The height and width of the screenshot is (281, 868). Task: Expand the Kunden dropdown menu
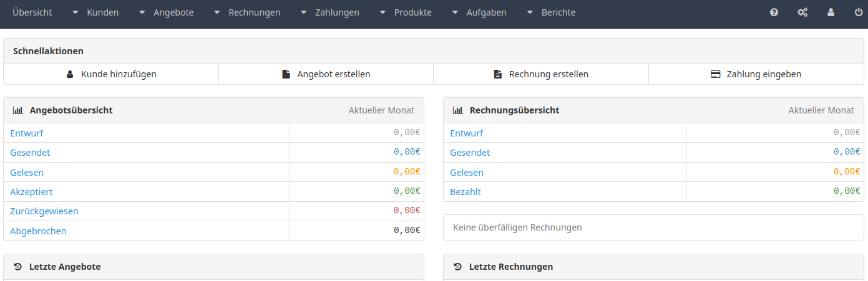click(x=95, y=12)
